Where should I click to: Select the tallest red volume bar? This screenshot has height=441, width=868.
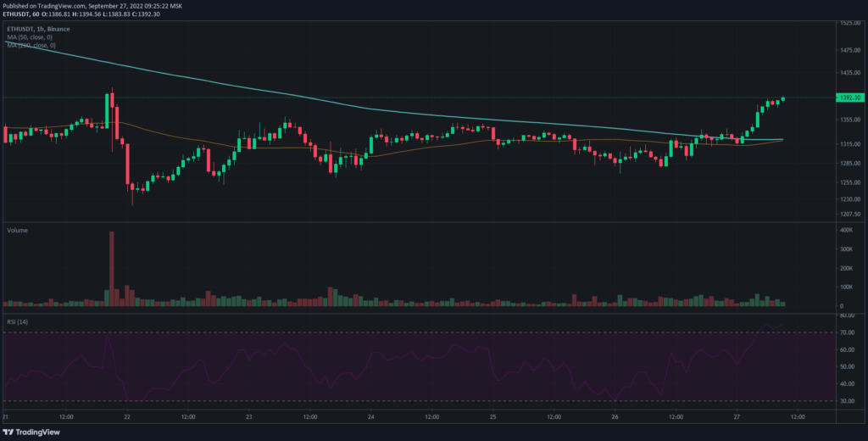(x=111, y=267)
